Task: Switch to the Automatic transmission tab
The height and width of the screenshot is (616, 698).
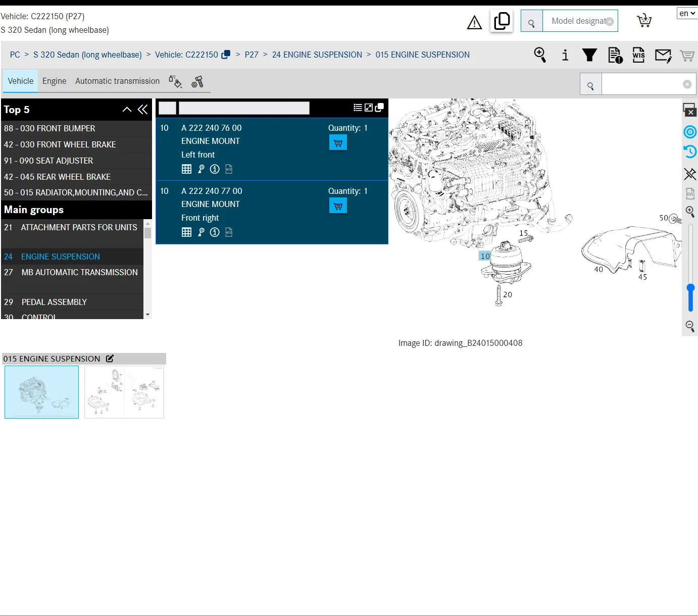Action: coord(117,81)
